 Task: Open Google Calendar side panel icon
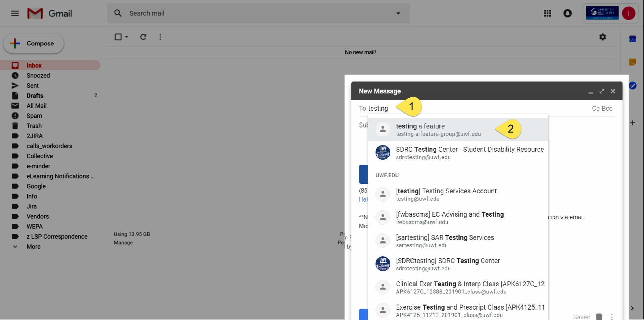633,39
